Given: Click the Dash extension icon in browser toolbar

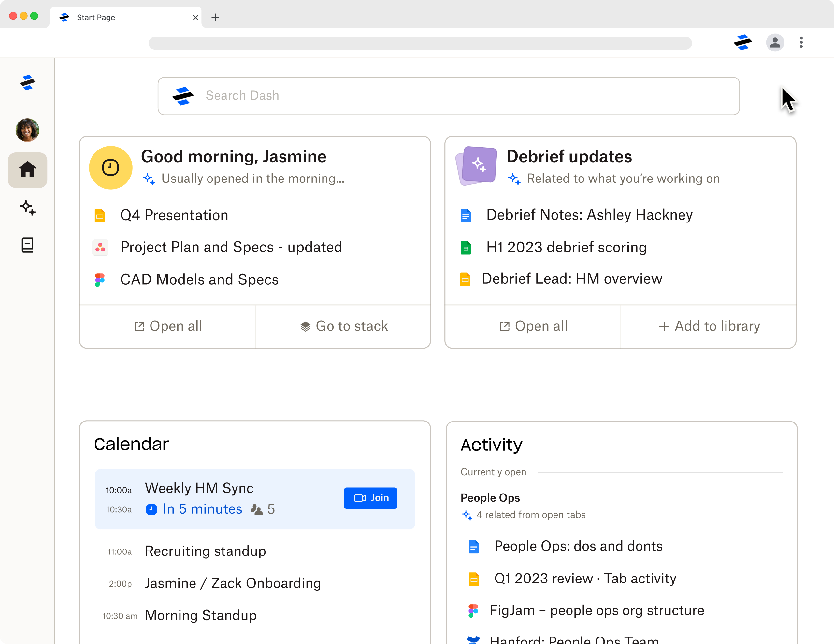Looking at the screenshot, I should (743, 42).
